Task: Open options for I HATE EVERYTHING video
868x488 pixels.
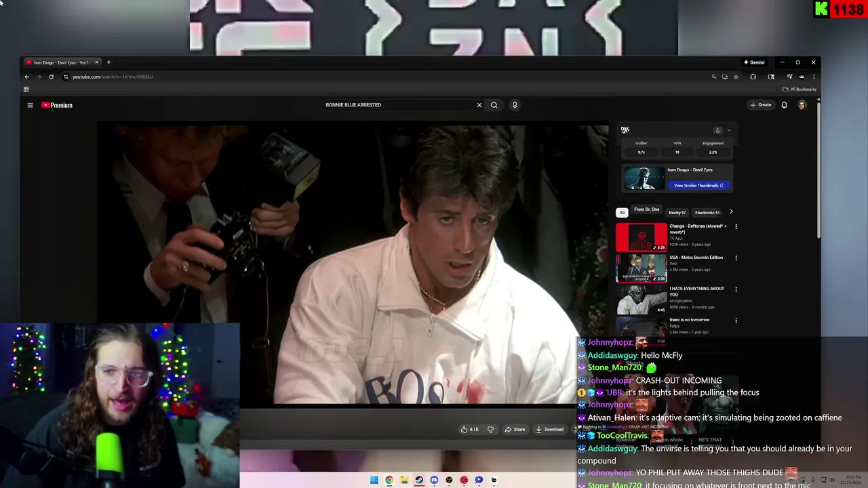Action: [x=736, y=289]
